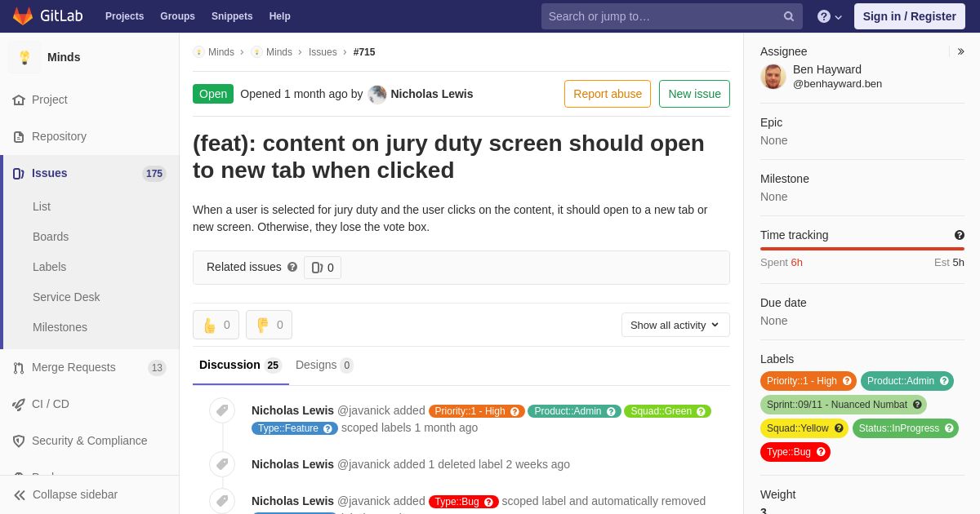Screen dimensions: 980x514
Task: Click help icon on sidebar Type::Bug label
Action: click(821, 452)
